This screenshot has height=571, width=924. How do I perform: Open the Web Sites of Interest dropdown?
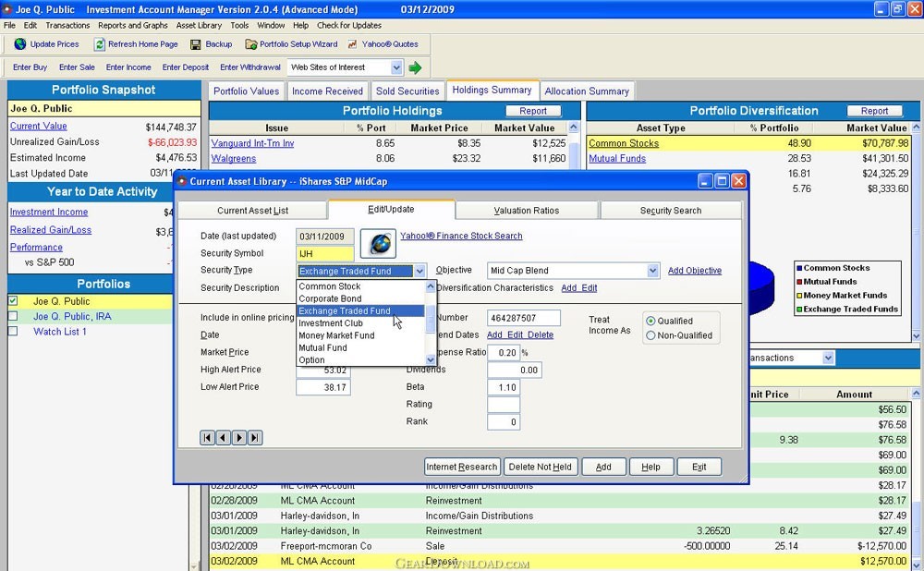tap(396, 67)
